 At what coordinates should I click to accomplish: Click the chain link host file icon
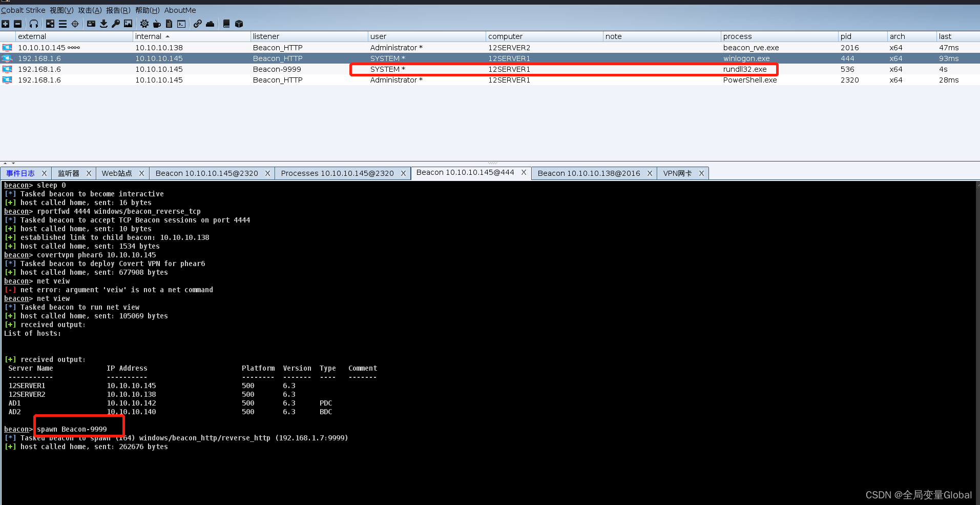tap(197, 24)
